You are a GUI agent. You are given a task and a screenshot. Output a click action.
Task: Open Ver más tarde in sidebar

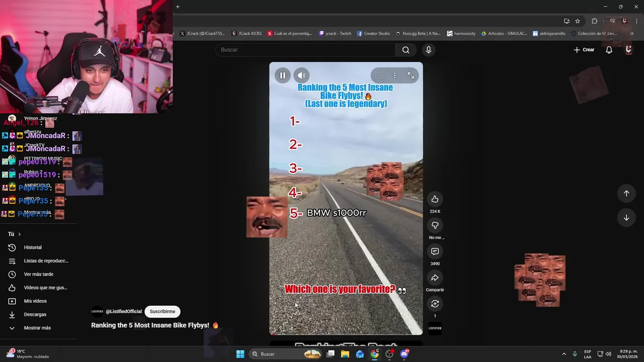39,274
